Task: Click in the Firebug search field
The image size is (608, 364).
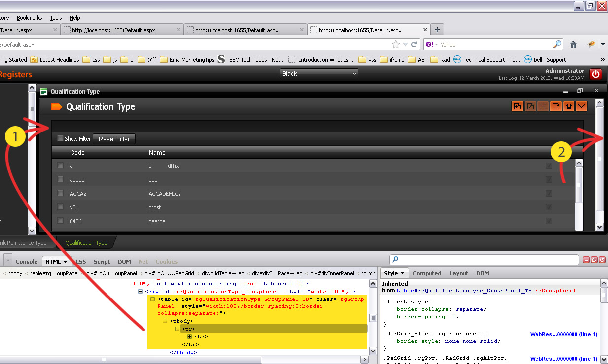Action: click(x=484, y=260)
